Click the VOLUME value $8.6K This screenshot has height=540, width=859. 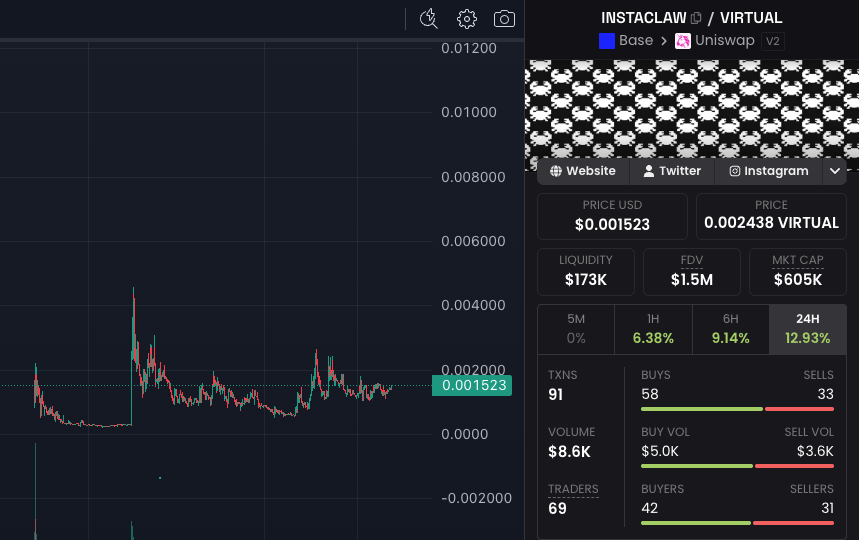coord(569,451)
